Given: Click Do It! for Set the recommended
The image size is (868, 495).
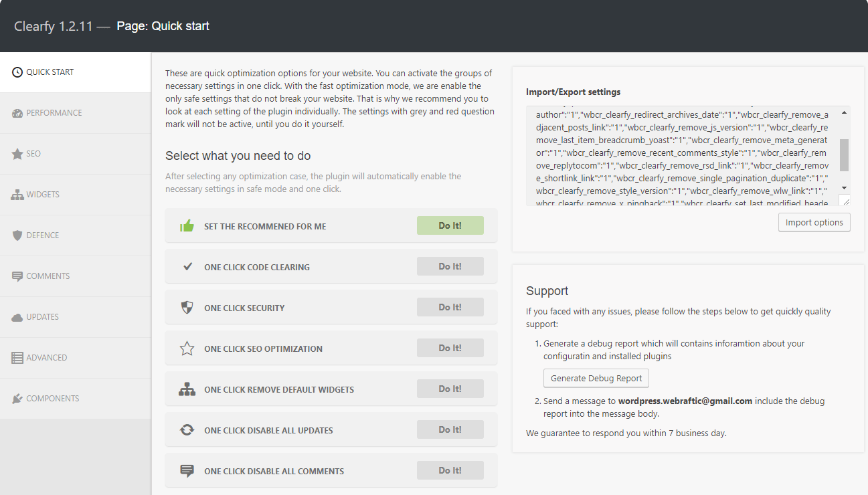Looking at the screenshot, I should [450, 225].
